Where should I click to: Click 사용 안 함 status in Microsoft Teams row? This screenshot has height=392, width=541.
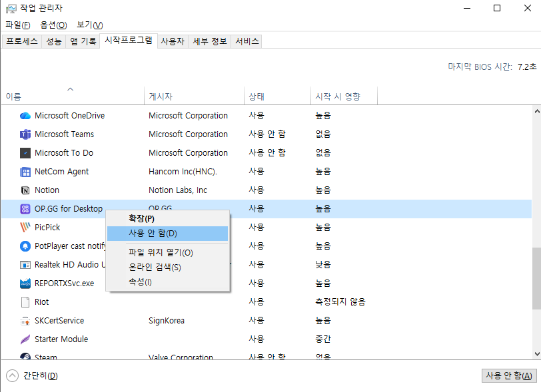click(267, 134)
